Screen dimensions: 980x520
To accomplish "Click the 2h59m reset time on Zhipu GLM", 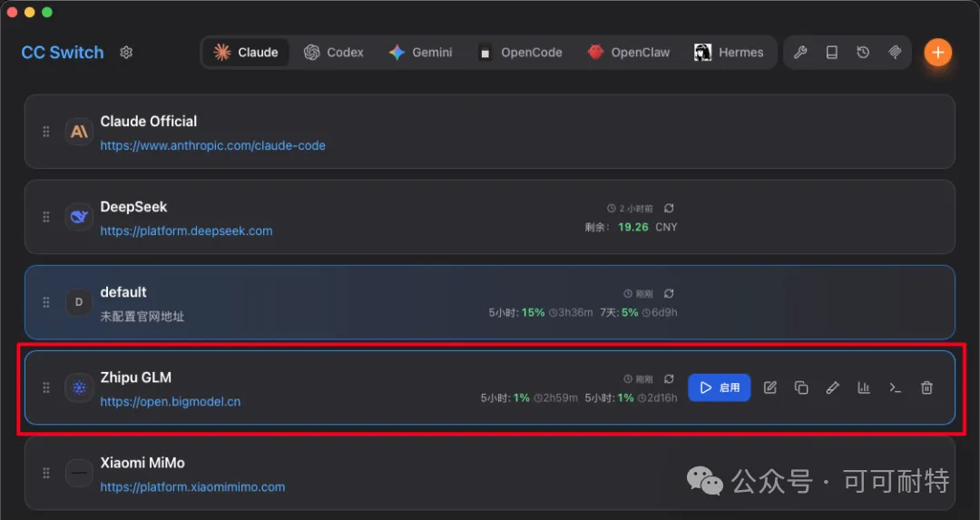I will coord(555,398).
